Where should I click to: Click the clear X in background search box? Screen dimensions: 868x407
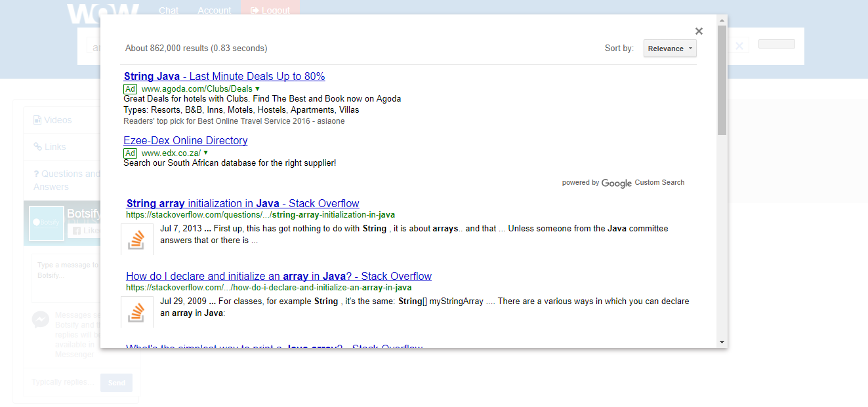click(739, 45)
